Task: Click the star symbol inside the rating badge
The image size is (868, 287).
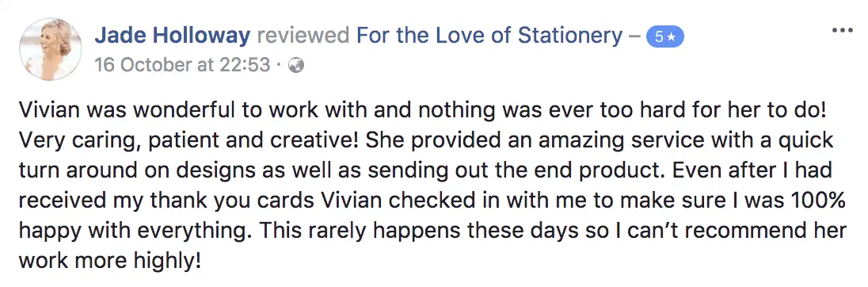Action: click(x=671, y=37)
